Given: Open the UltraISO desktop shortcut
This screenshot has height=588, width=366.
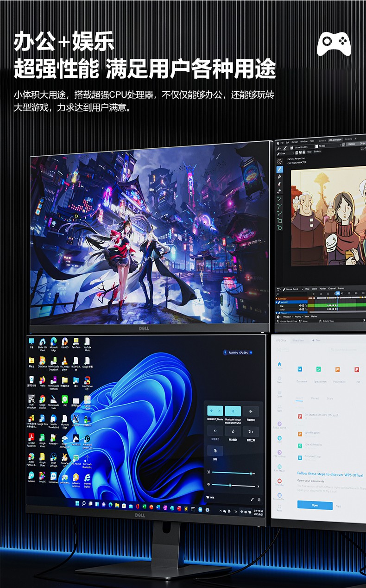Looking at the screenshot, I should (65, 343).
